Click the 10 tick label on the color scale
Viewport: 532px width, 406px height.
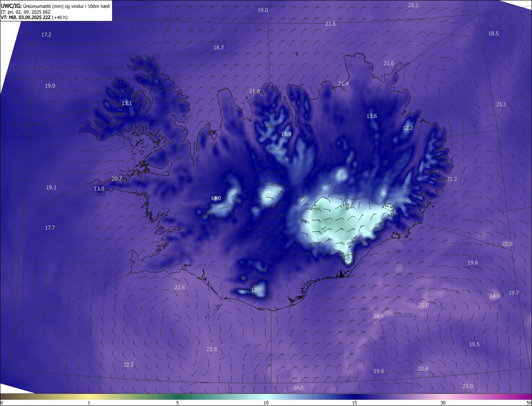click(x=266, y=403)
